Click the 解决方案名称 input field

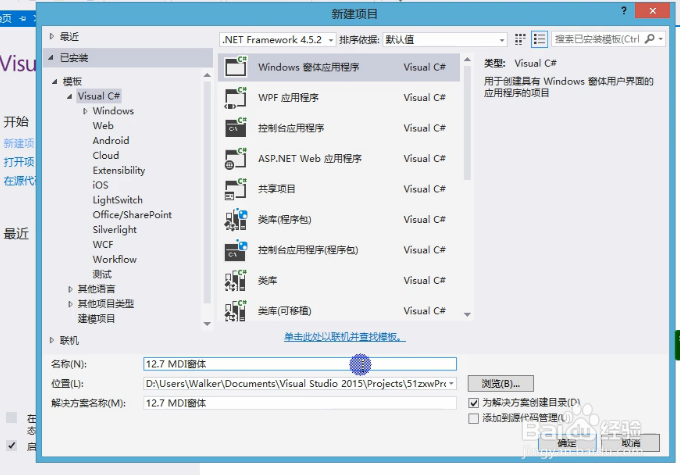300,403
